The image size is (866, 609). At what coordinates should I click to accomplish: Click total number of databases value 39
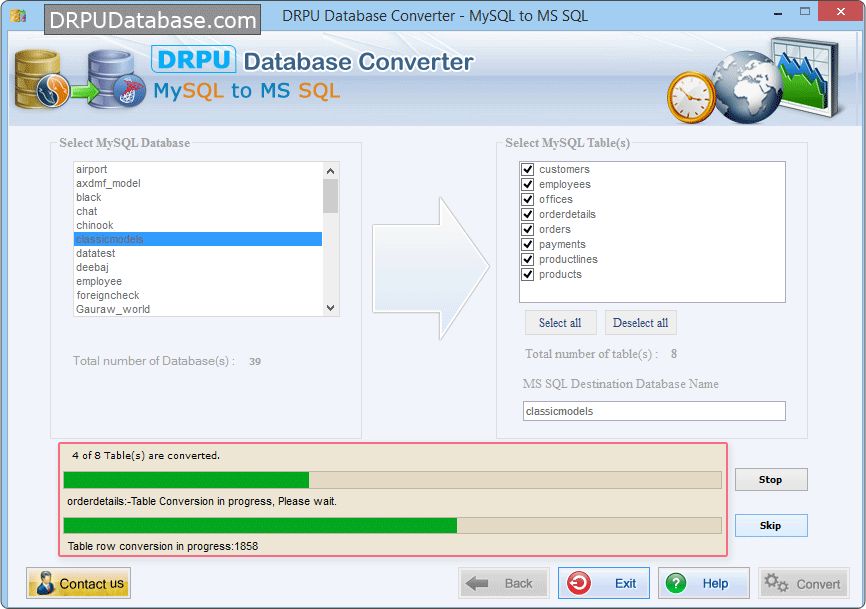tap(255, 362)
